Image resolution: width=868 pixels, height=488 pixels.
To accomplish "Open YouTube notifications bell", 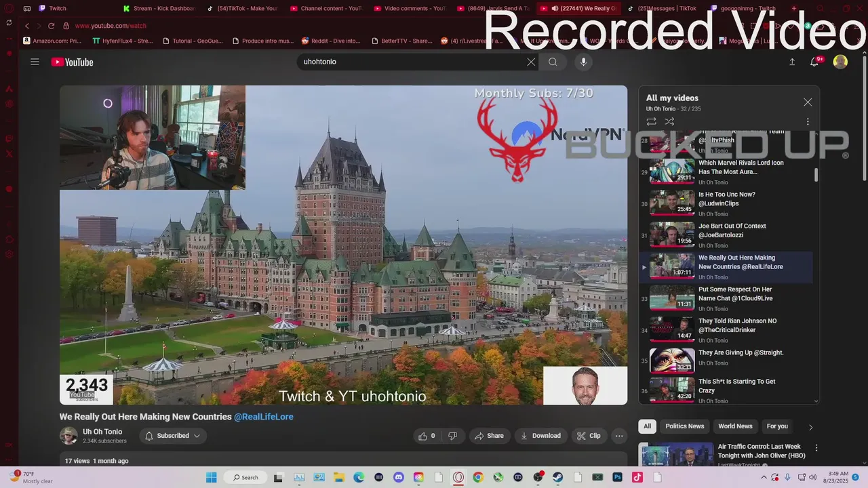I will pos(816,62).
